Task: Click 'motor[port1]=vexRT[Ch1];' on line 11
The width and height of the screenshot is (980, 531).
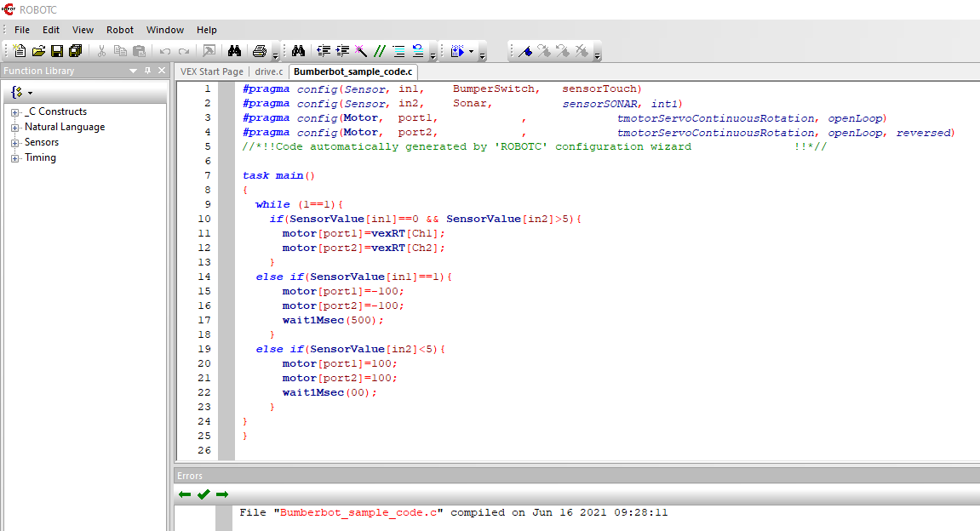Action: pyautogui.click(x=364, y=234)
